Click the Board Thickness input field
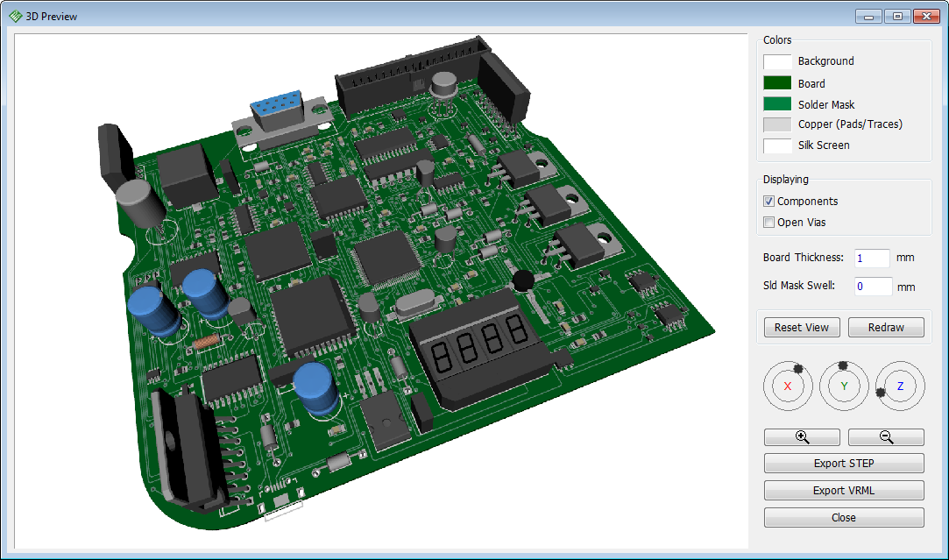Image resolution: width=949 pixels, height=560 pixels. [872, 258]
